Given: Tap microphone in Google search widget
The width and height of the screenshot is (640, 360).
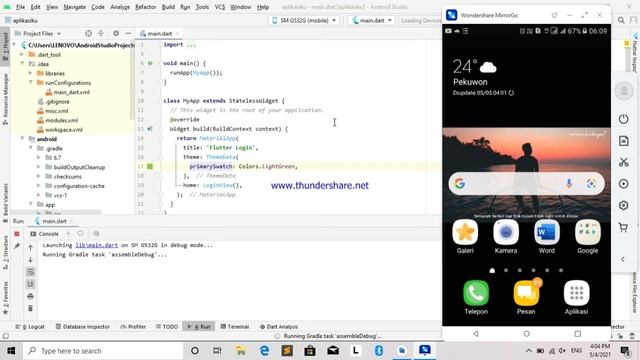Looking at the screenshot, I should (x=569, y=184).
